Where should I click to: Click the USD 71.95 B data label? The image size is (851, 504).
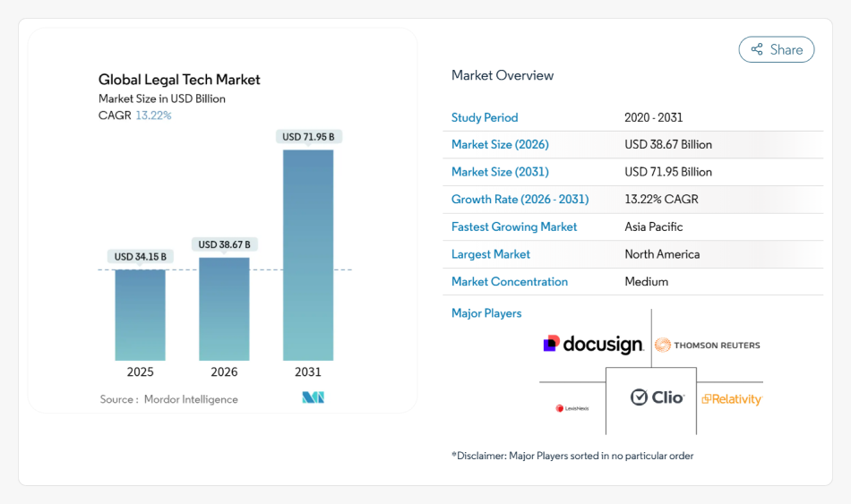[x=308, y=137]
